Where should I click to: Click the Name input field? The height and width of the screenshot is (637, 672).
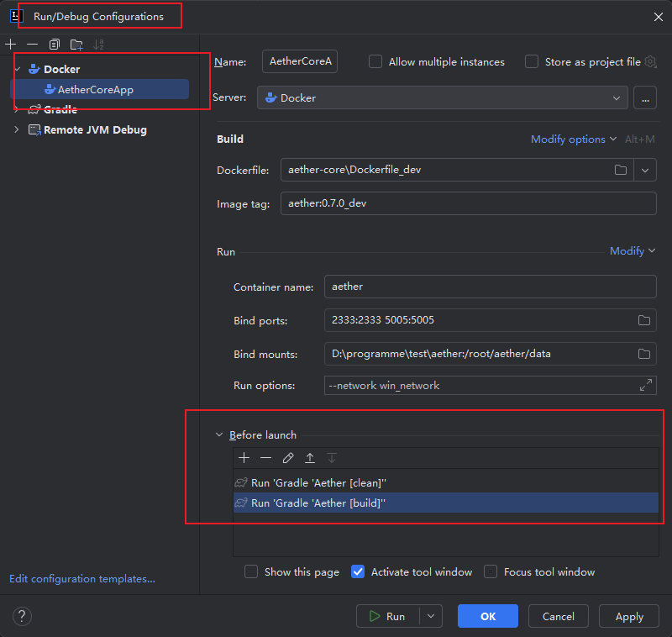(x=300, y=61)
